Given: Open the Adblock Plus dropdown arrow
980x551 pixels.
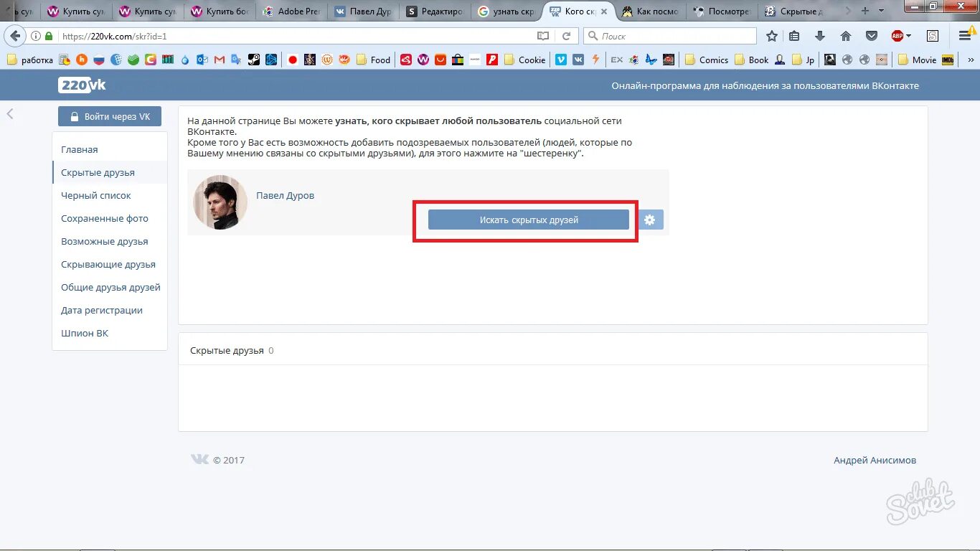Looking at the screenshot, I should point(908,36).
